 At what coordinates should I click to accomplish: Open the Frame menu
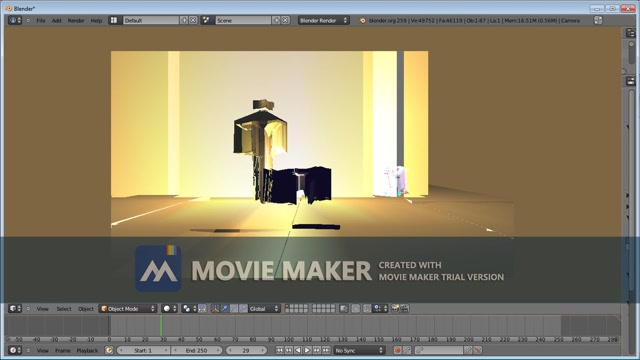(63, 351)
